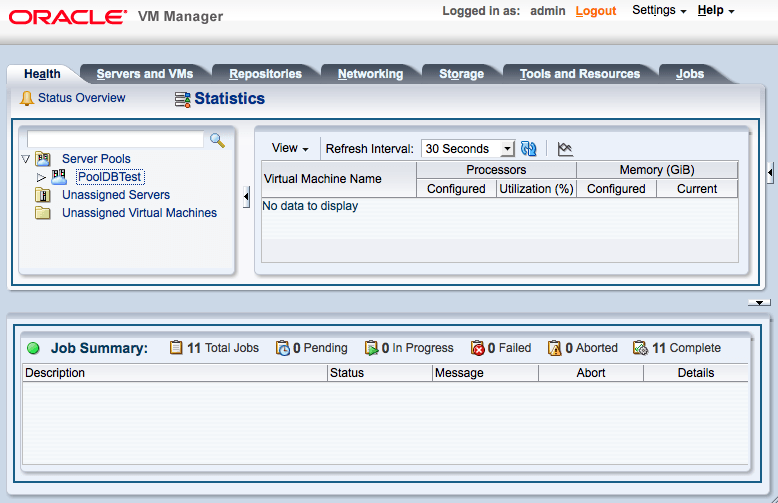The height and width of the screenshot is (503, 778).
Task: Click the '0 Failed' count text
Action: click(509, 348)
